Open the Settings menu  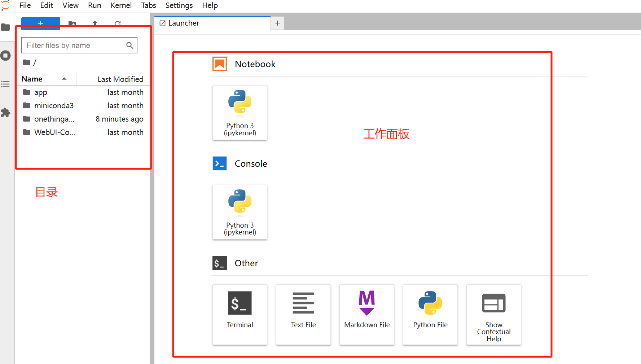tap(179, 5)
